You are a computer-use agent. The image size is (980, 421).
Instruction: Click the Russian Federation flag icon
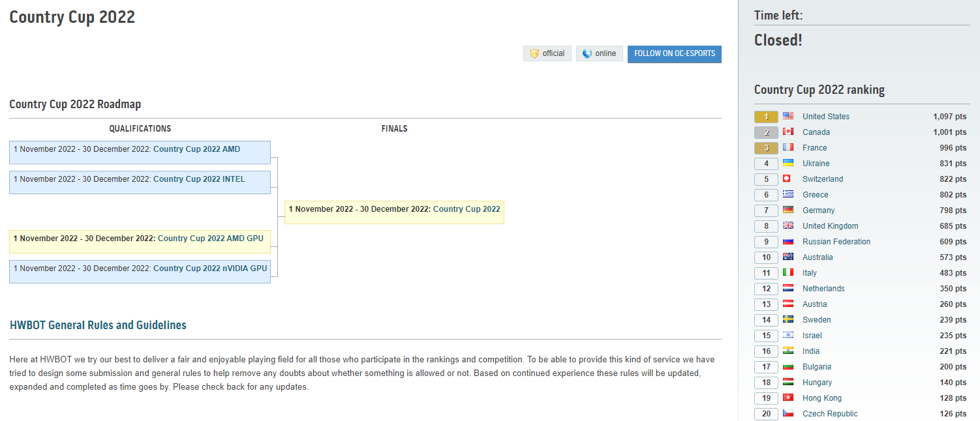pos(788,241)
